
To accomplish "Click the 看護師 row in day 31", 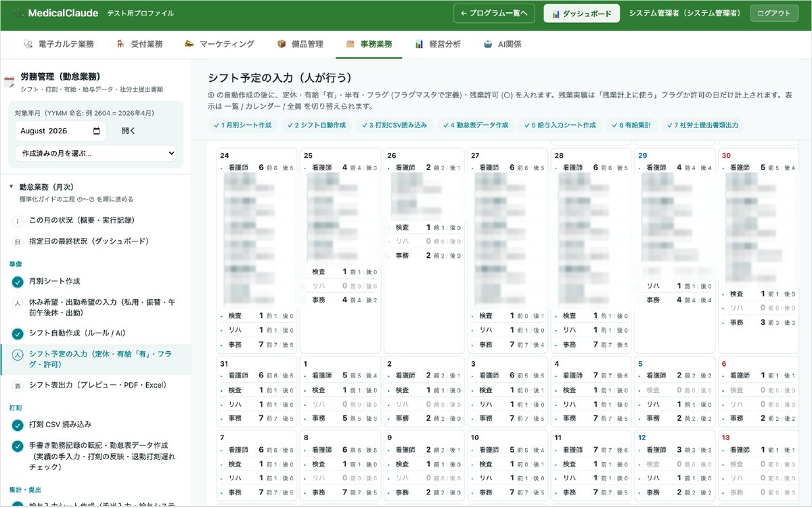I will pyautogui.click(x=256, y=375).
